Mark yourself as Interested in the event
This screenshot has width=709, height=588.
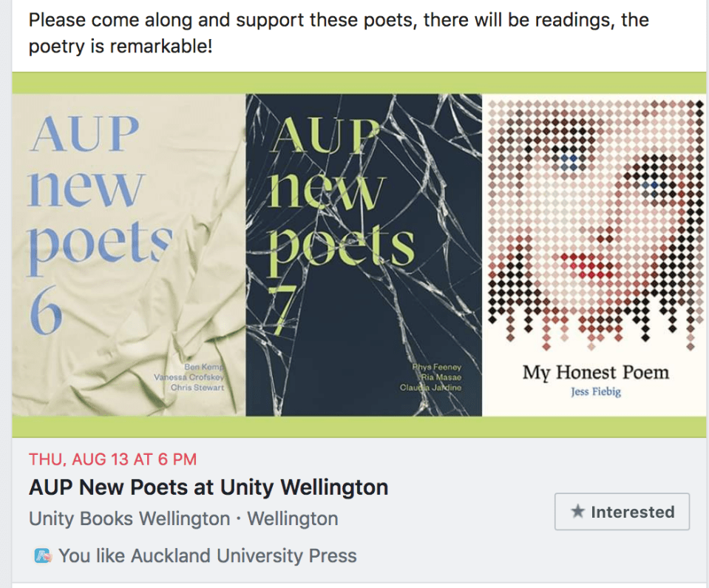(622, 512)
